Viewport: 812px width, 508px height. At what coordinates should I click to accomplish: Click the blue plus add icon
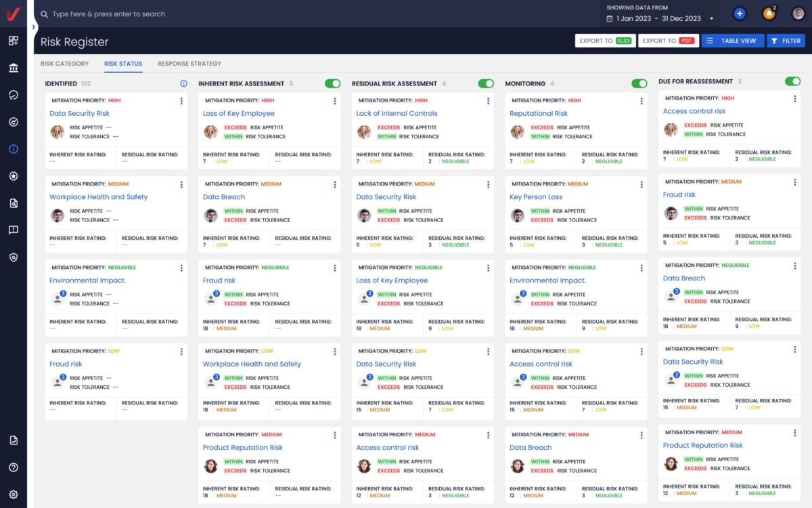tap(739, 14)
